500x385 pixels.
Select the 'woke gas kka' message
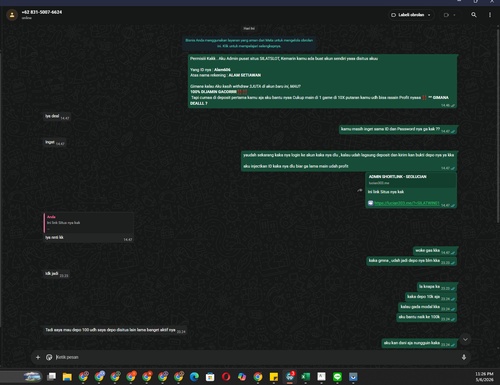[x=434, y=251]
